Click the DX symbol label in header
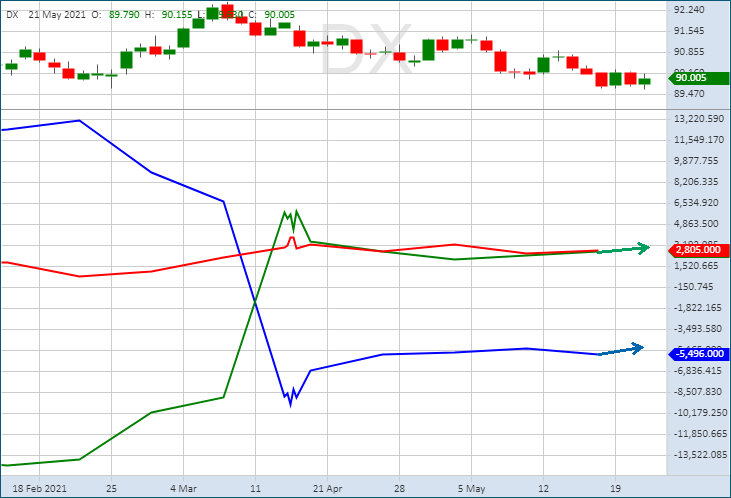731x498 pixels. (11, 14)
